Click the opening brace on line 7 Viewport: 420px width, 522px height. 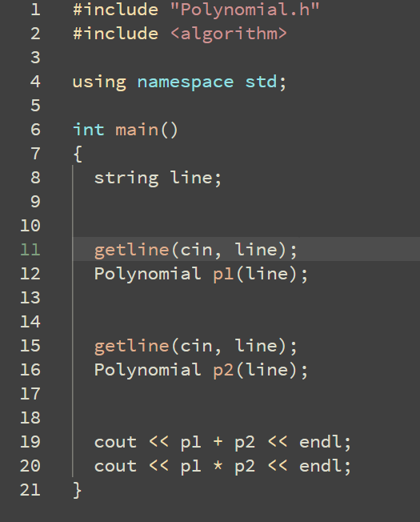click(78, 155)
